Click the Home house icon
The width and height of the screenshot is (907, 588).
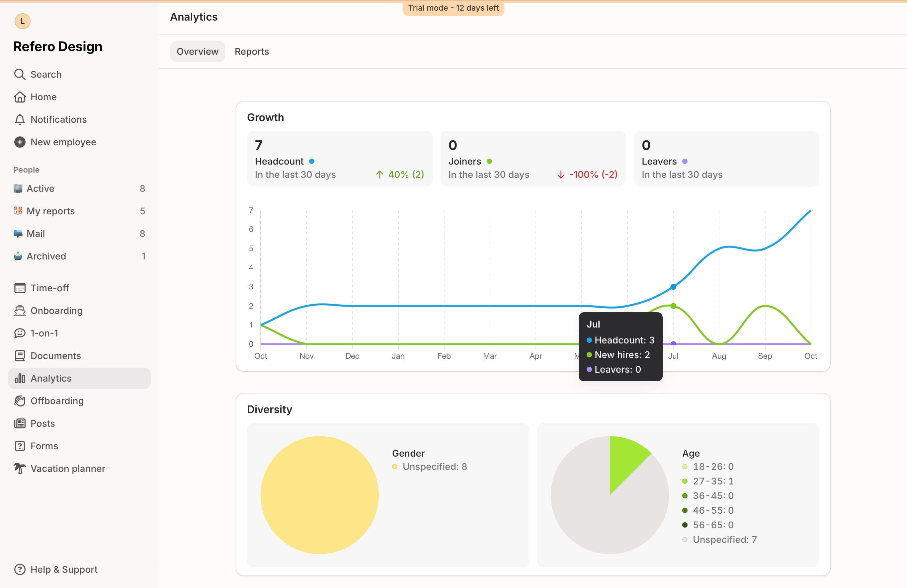pyautogui.click(x=20, y=97)
